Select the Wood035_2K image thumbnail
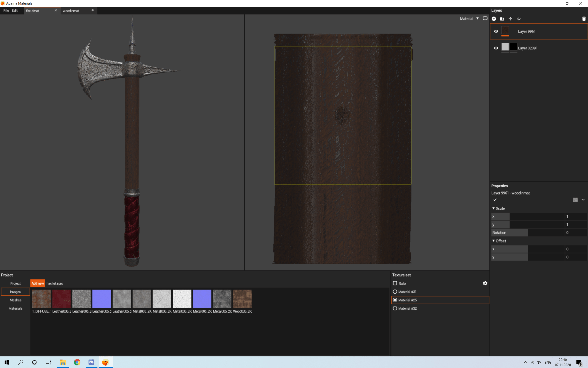Screen dimensions: 588x368 tap(242, 299)
